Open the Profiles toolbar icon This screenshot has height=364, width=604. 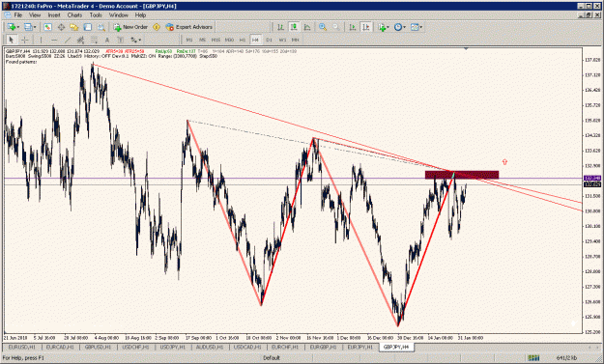[x=28, y=27]
